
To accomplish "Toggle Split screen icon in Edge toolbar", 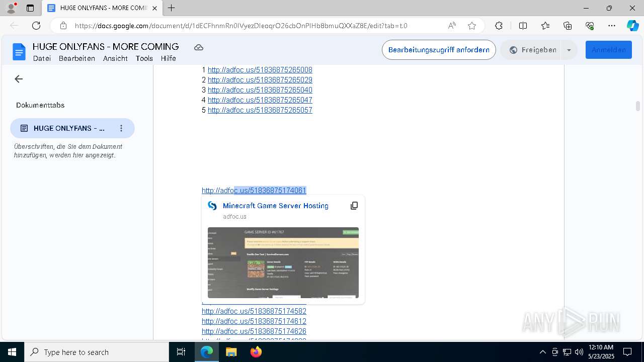I will [x=523, y=26].
